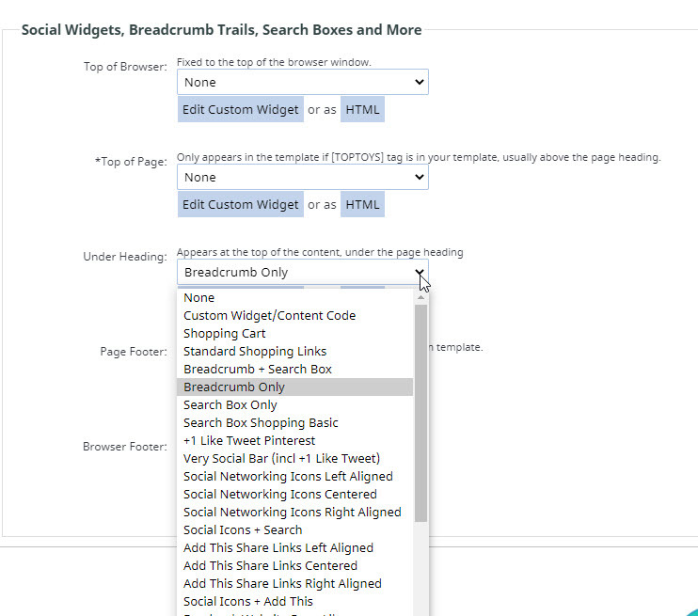The width and height of the screenshot is (698, 616).
Task: Select None from the dropdown list
Action: click(199, 298)
